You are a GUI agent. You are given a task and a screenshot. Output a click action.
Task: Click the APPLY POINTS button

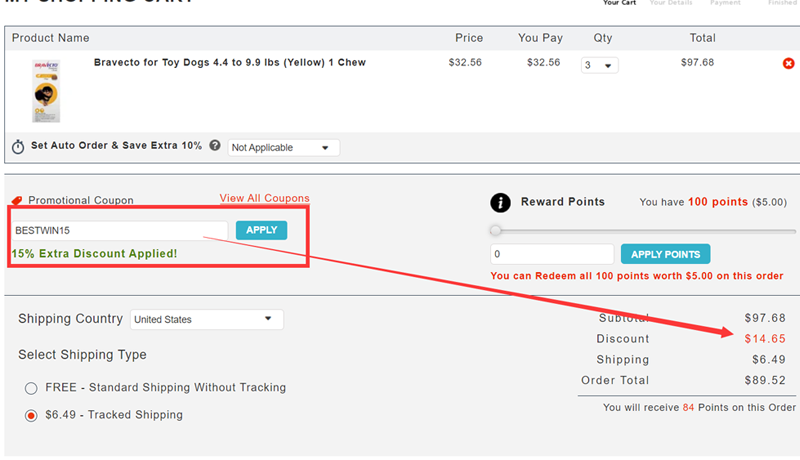point(665,254)
